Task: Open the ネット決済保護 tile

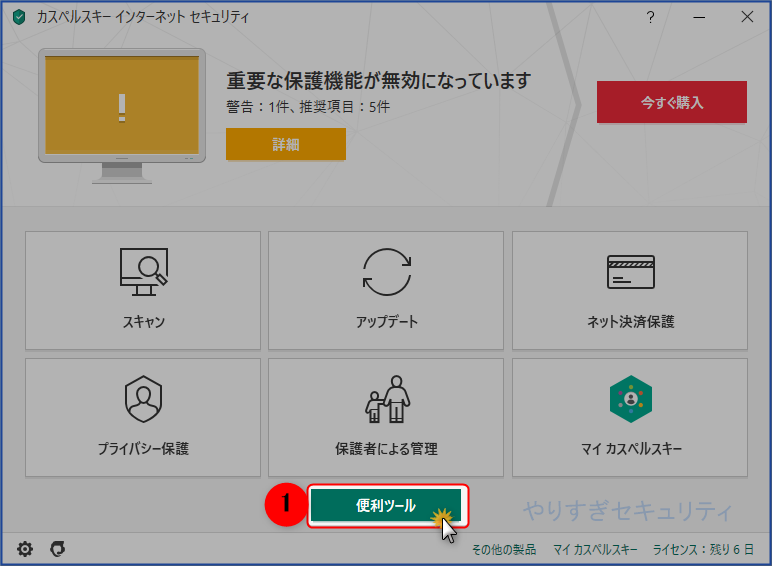Action: pyautogui.click(x=630, y=290)
